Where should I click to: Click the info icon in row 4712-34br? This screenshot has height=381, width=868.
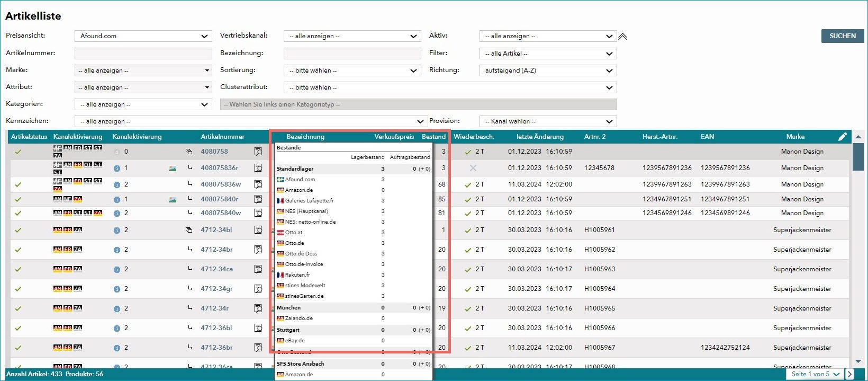pyautogui.click(x=117, y=250)
